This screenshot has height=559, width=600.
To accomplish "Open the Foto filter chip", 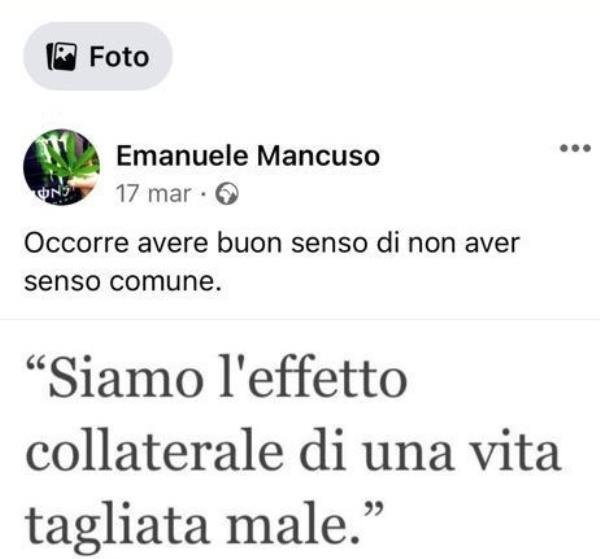I will tap(98, 56).
